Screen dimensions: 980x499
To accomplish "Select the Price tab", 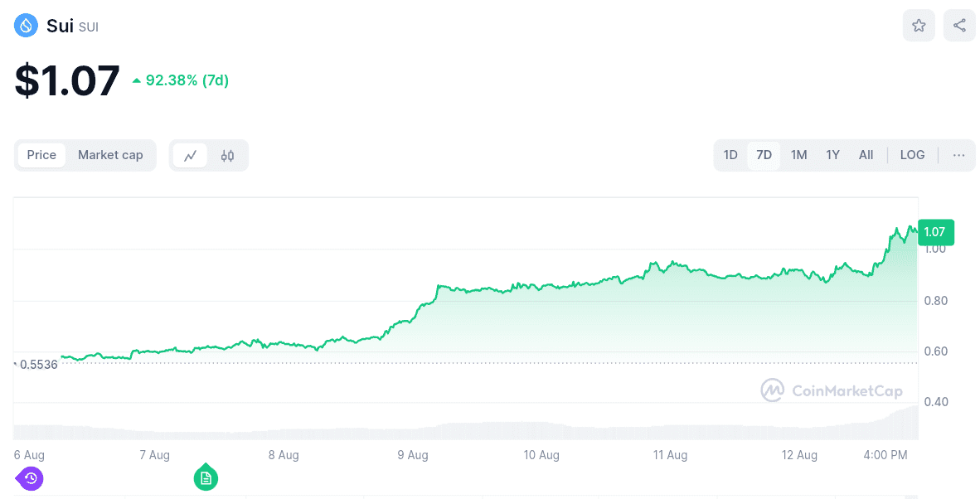I will 41,155.
